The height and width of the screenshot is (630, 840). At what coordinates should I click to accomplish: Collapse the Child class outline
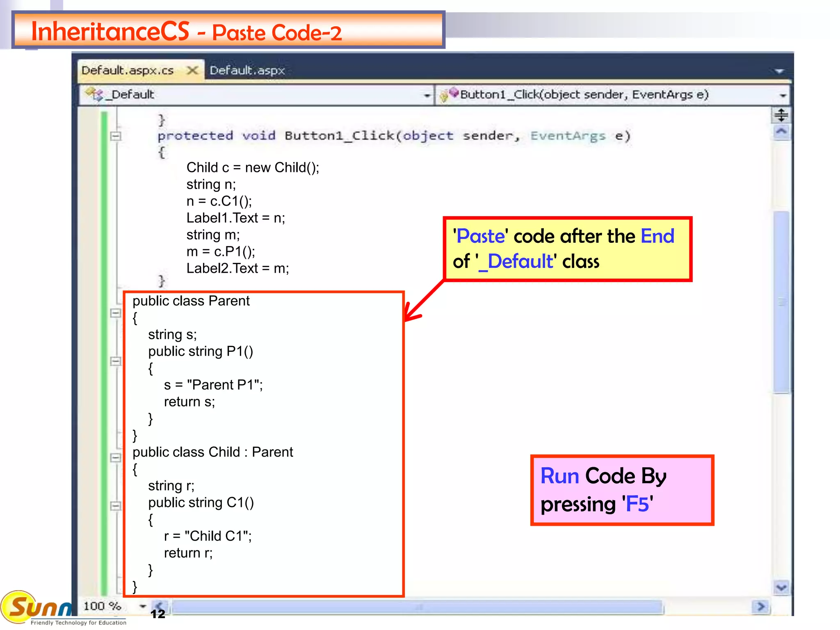coord(116,457)
